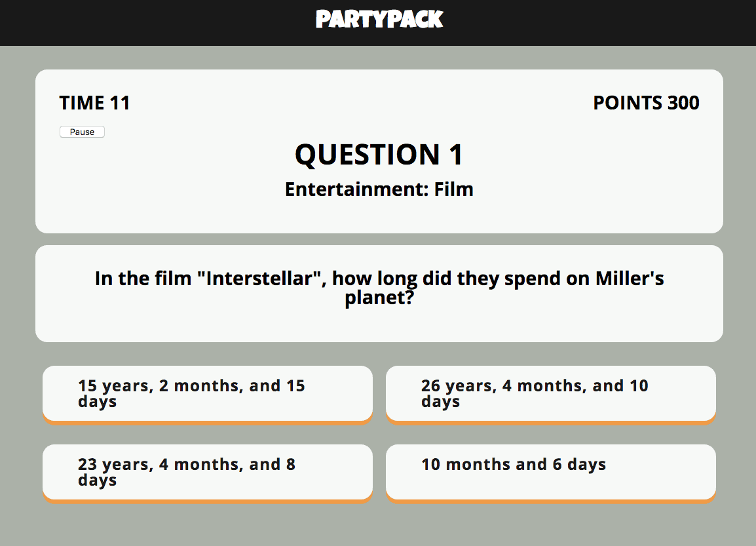
Task: Pick the answer "15 years, 2 months, and 15 days"
Action: (207, 393)
